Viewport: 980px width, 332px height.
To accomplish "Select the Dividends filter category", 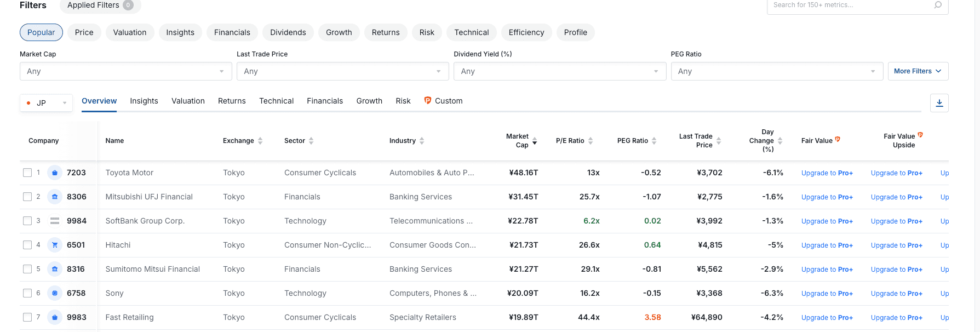I will point(288,32).
